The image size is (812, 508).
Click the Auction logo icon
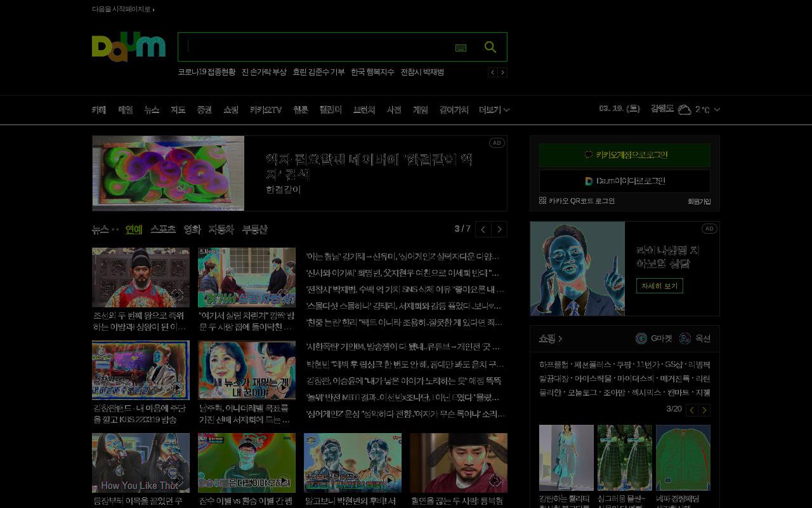pyautogui.click(x=685, y=338)
